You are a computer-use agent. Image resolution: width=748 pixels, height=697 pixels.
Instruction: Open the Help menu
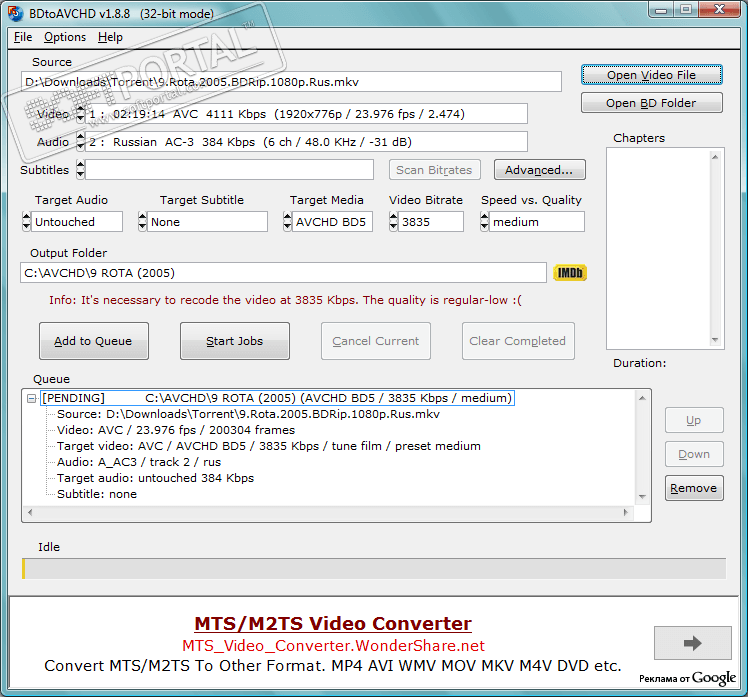110,37
